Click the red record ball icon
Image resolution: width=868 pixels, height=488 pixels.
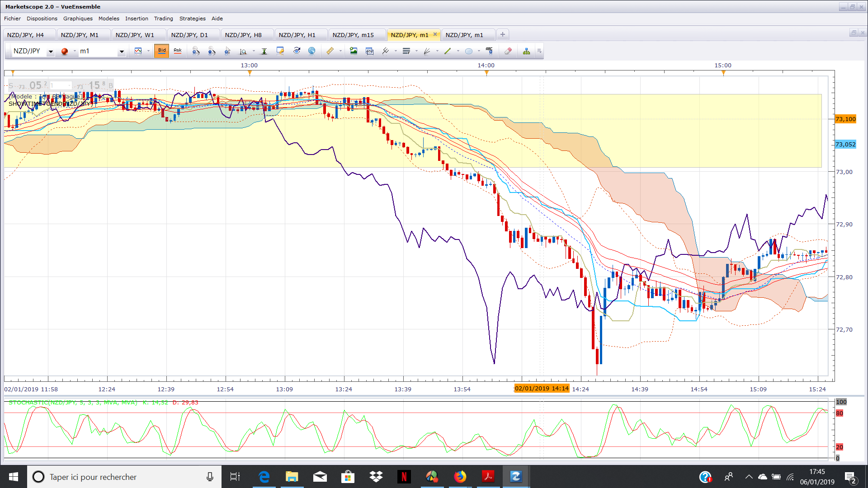pyautogui.click(x=65, y=51)
